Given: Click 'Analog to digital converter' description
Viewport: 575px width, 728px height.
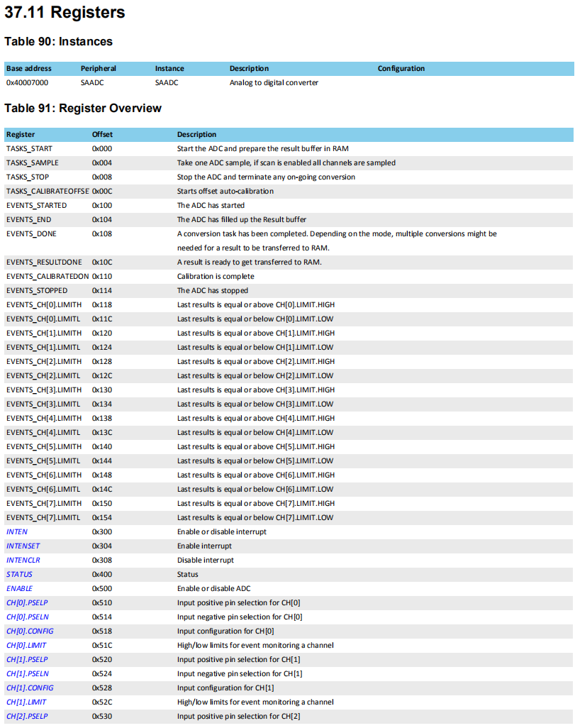Looking at the screenshot, I should tap(274, 82).
